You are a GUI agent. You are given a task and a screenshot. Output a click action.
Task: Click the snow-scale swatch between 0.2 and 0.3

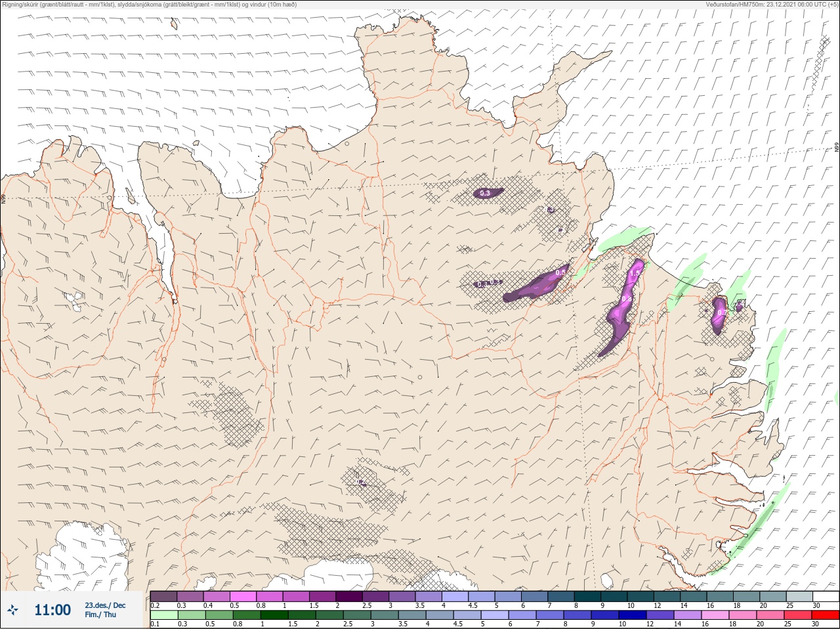click(x=163, y=596)
